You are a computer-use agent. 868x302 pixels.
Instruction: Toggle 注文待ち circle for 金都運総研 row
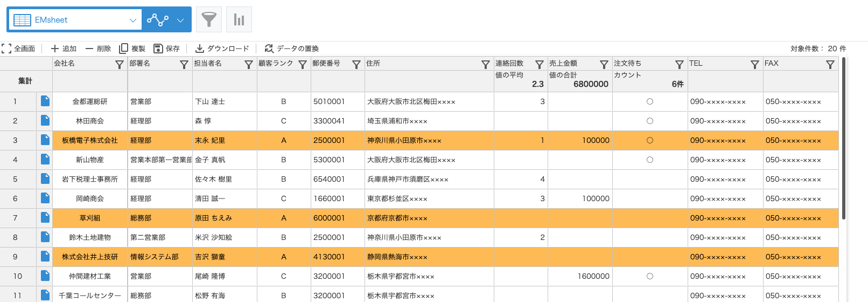click(x=650, y=101)
